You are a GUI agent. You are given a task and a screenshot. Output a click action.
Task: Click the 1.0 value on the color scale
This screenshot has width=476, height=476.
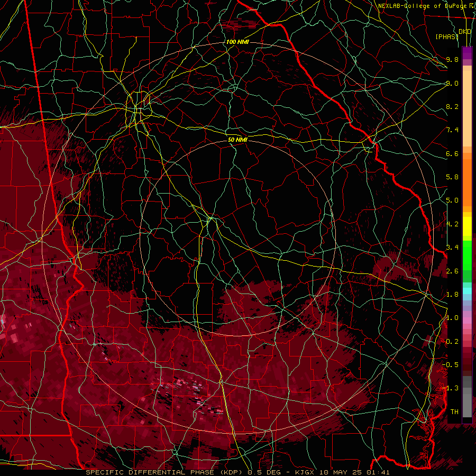(x=452, y=318)
